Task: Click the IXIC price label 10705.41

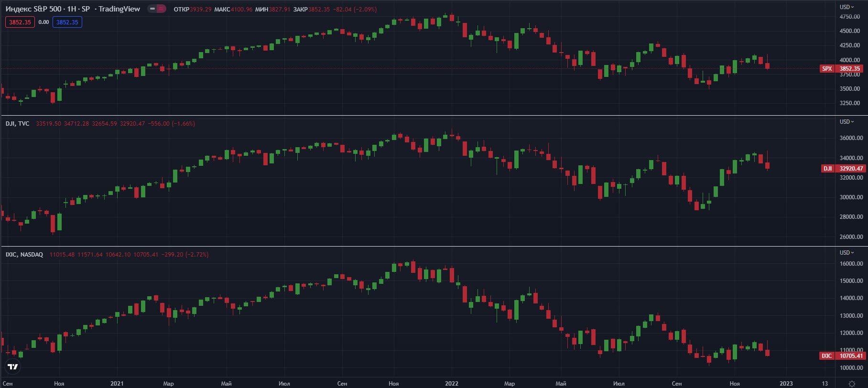Action: pos(844,356)
